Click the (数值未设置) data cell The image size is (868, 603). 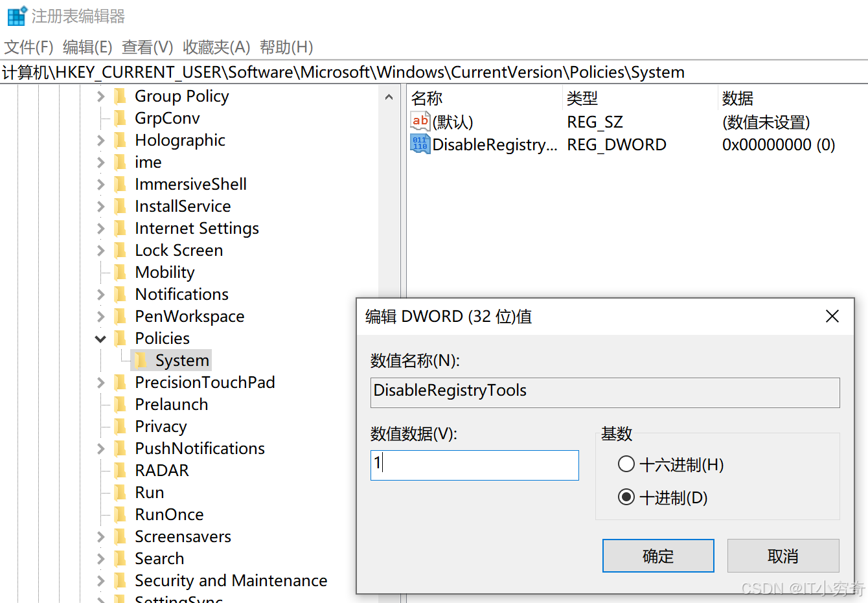[x=766, y=122]
